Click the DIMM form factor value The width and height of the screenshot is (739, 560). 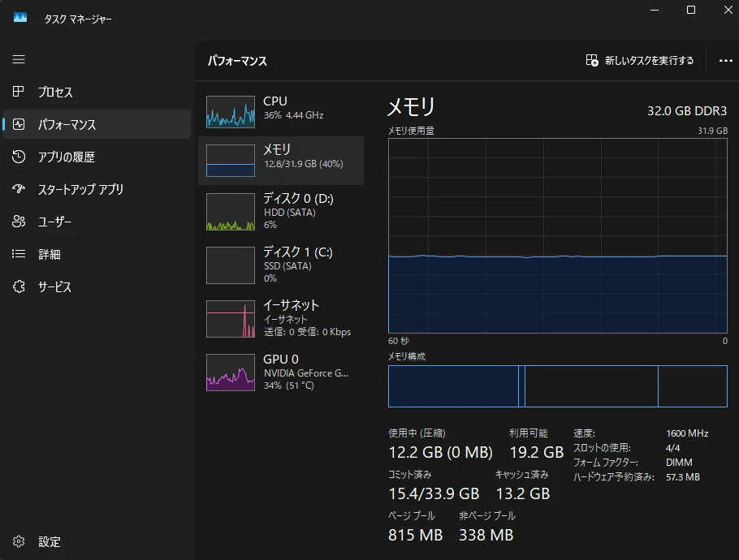coord(679,463)
